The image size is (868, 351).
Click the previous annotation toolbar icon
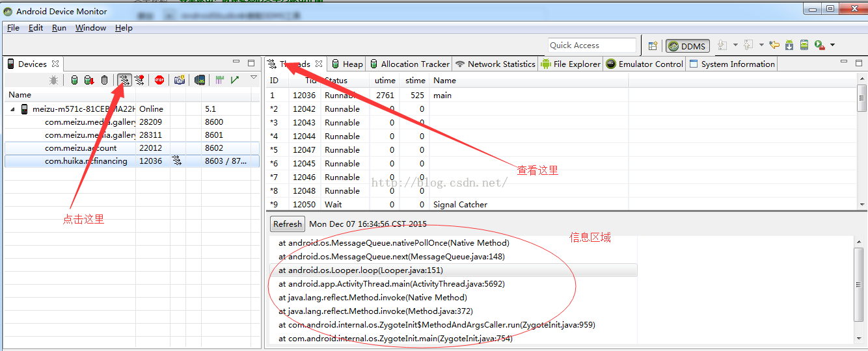click(x=748, y=45)
